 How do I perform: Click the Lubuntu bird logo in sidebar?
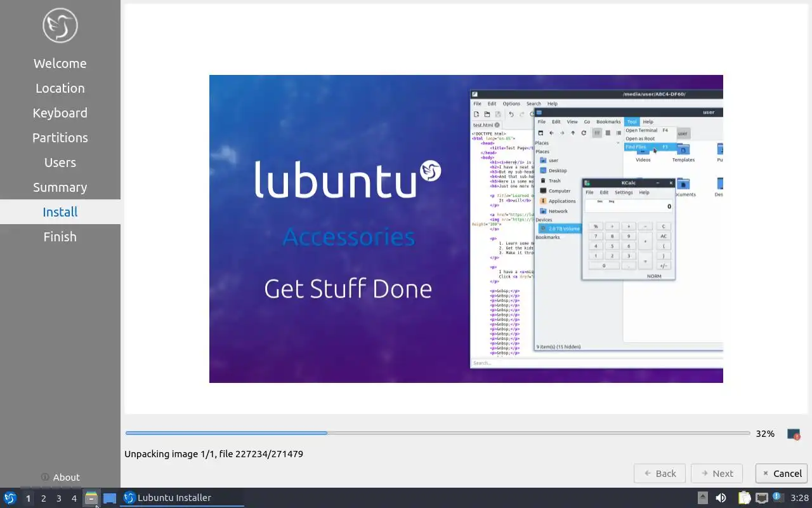coord(60,25)
